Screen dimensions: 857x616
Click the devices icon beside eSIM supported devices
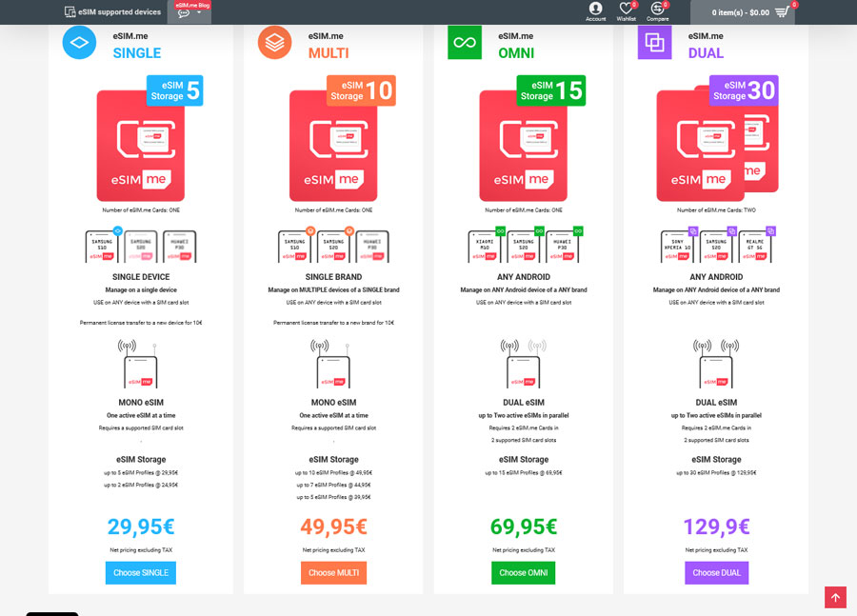[70, 12]
